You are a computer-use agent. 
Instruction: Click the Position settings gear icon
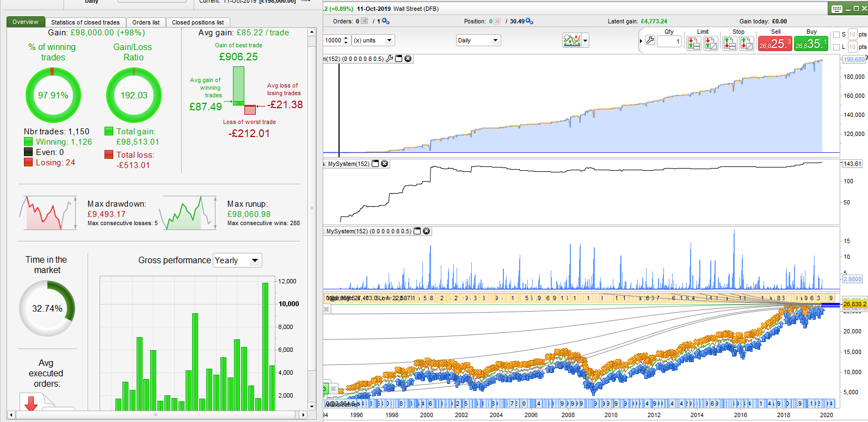[529, 21]
